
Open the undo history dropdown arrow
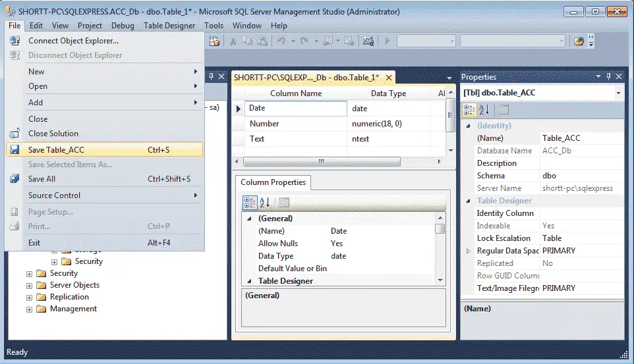[x=293, y=41]
